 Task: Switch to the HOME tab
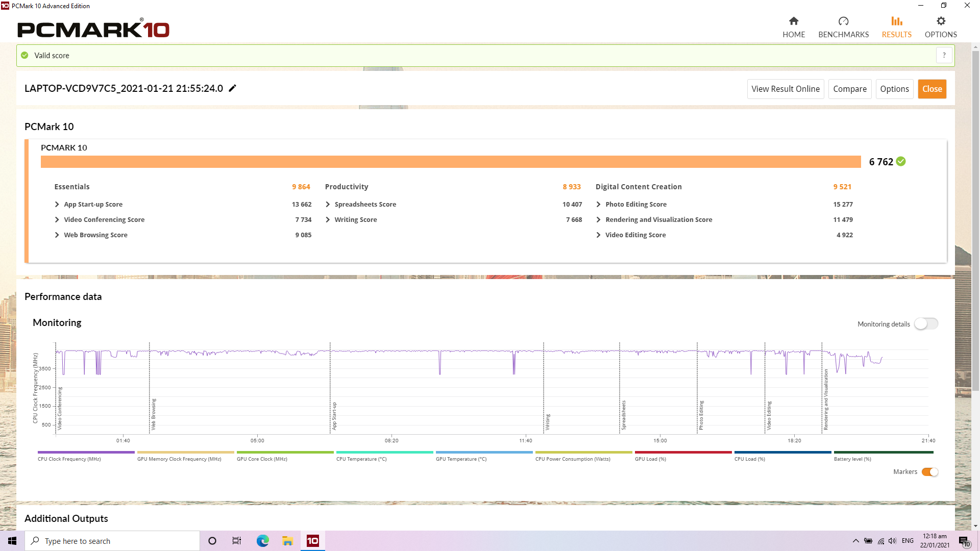tap(794, 34)
